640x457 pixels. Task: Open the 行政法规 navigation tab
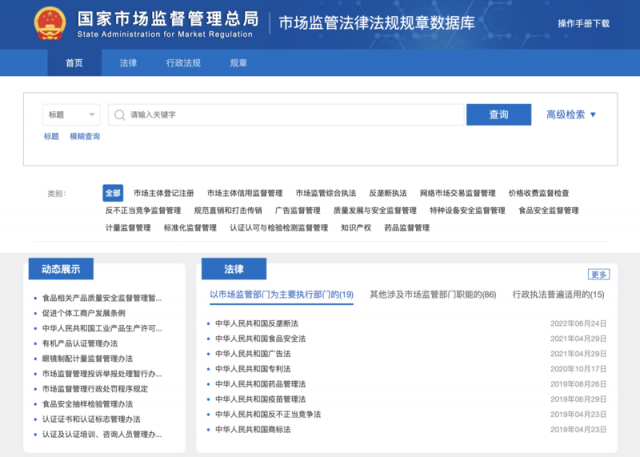coord(183,63)
